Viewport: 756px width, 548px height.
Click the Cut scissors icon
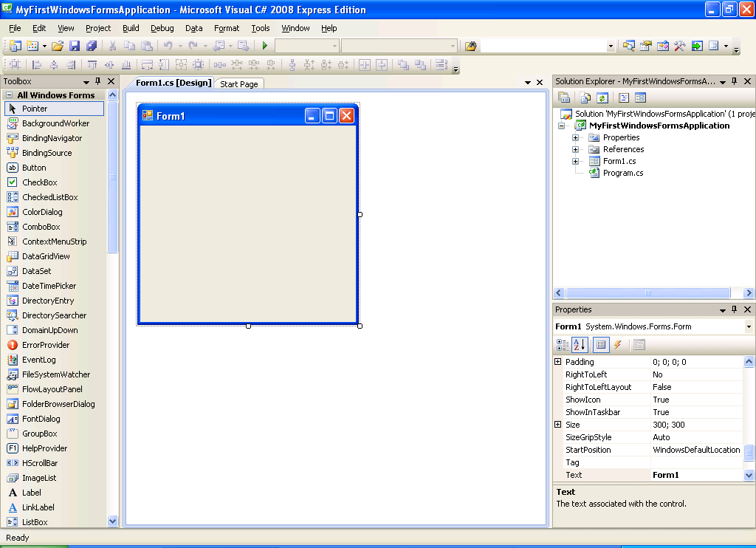click(112, 46)
